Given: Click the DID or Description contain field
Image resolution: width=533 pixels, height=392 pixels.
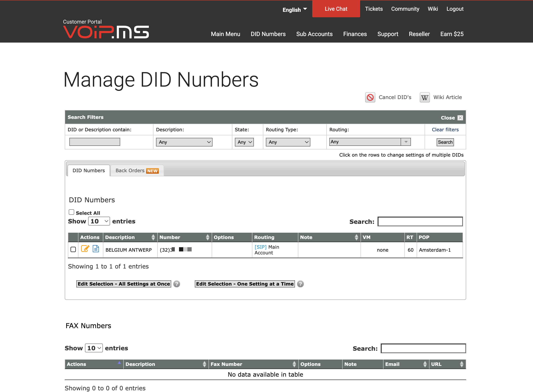Looking at the screenshot, I should coord(94,142).
